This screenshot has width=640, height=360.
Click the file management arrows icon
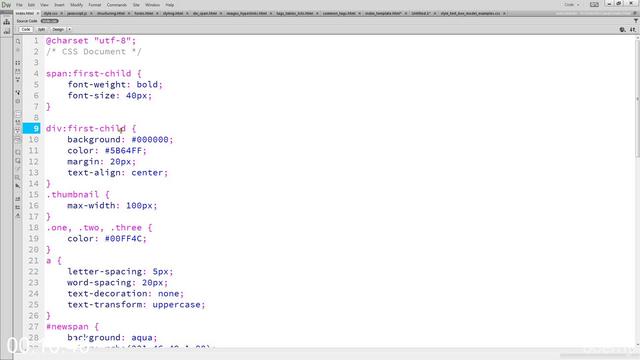tap(633, 29)
